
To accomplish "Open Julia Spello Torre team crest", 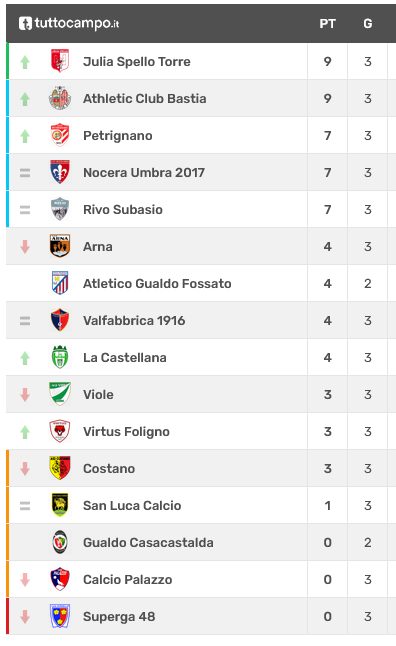I will click(x=60, y=61).
